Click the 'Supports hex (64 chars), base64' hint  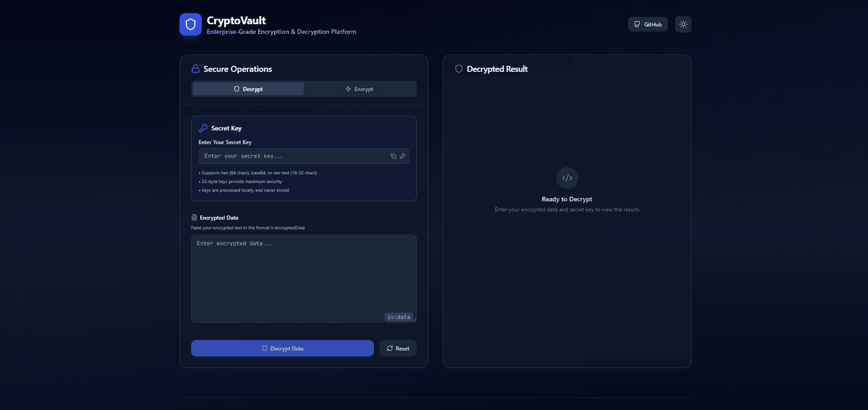click(258, 173)
